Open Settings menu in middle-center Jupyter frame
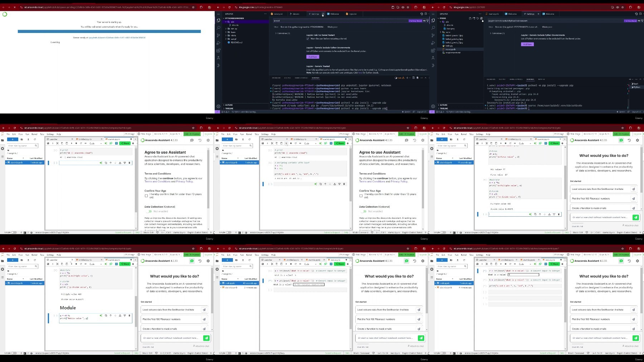 [x=265, y=134]
